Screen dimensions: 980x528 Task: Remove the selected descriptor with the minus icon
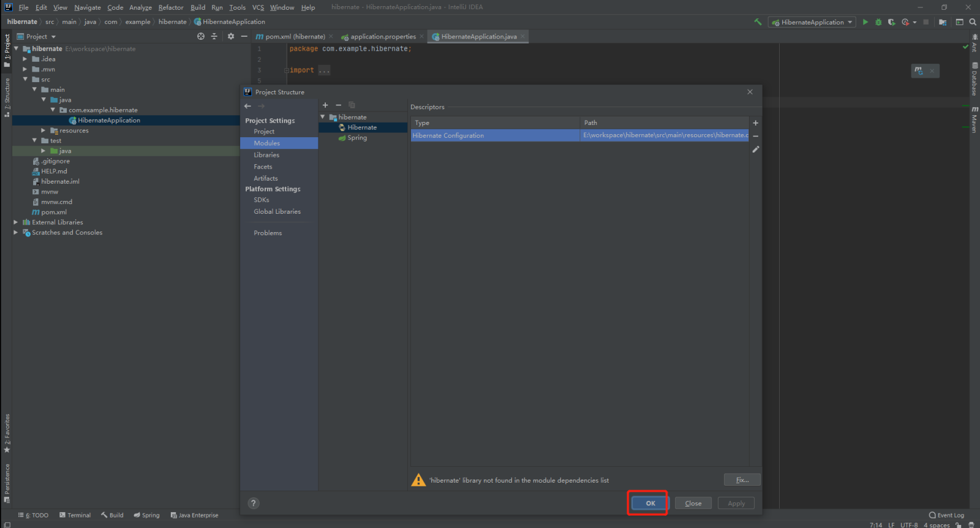pyautogui.click(x=755, y=136)
